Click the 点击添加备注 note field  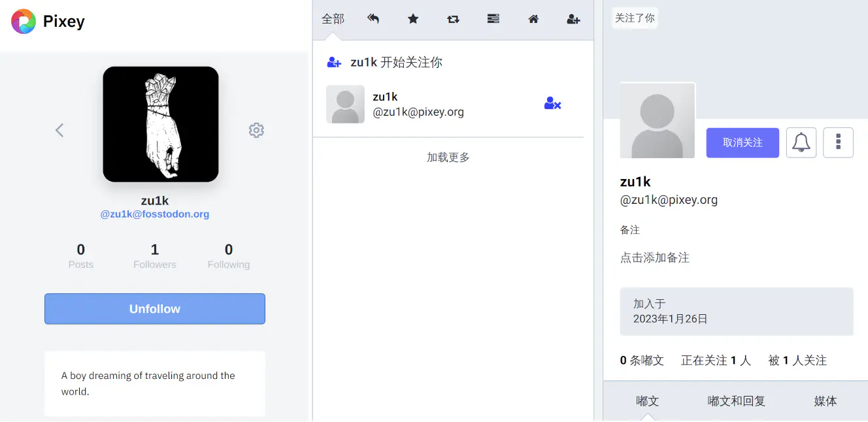(655, 257)
